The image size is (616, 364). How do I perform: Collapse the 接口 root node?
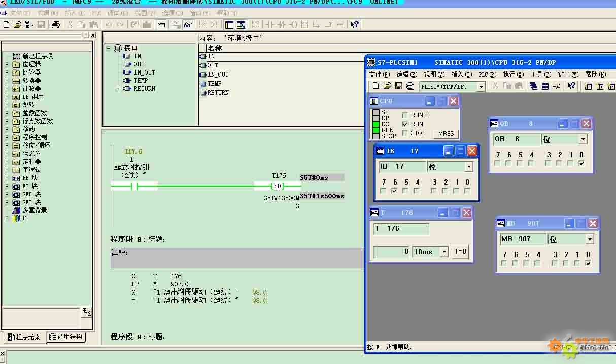(108, 48)
